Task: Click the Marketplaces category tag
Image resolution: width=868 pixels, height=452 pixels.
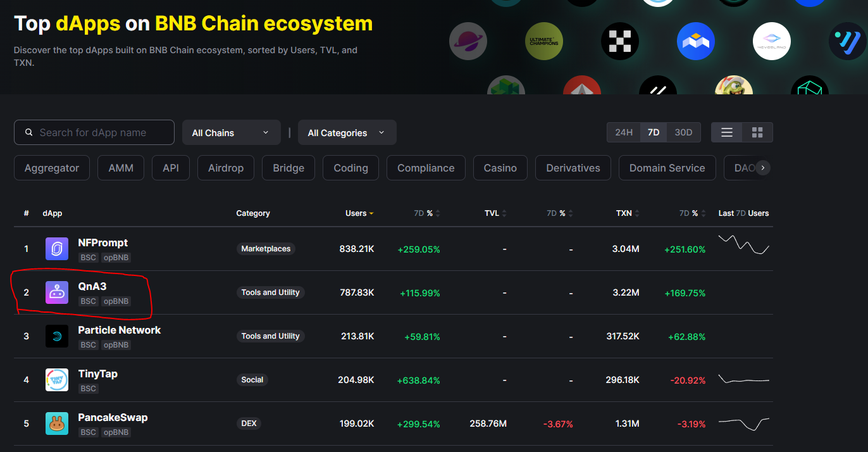Action: point(266,249)
